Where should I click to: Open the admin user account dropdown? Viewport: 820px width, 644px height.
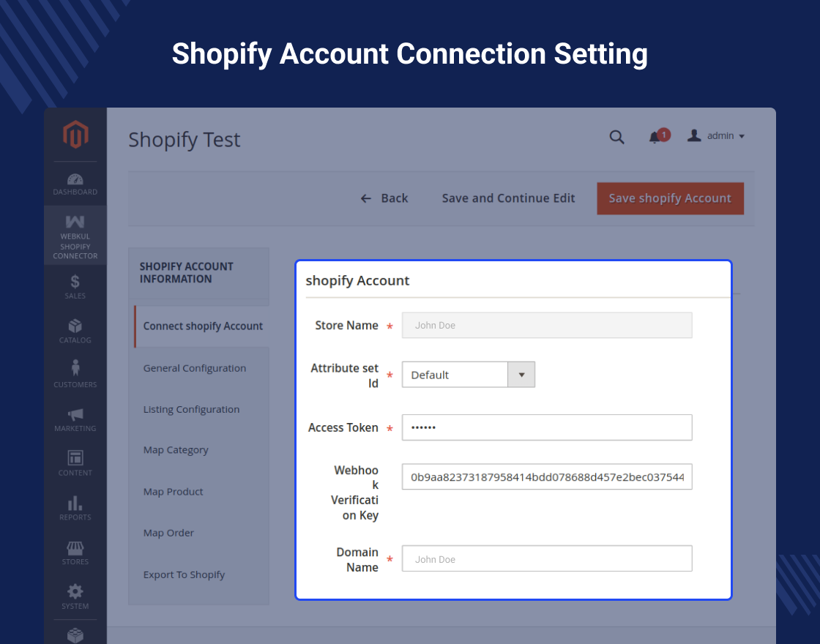click(716, 136)
